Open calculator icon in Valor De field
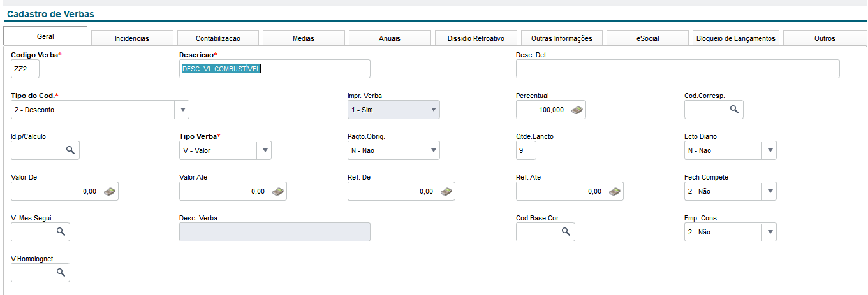 110,191
